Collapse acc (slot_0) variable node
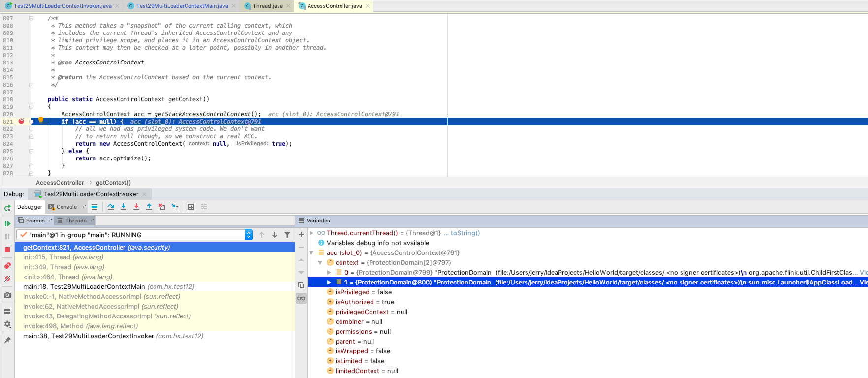 [x=311, y=252]
